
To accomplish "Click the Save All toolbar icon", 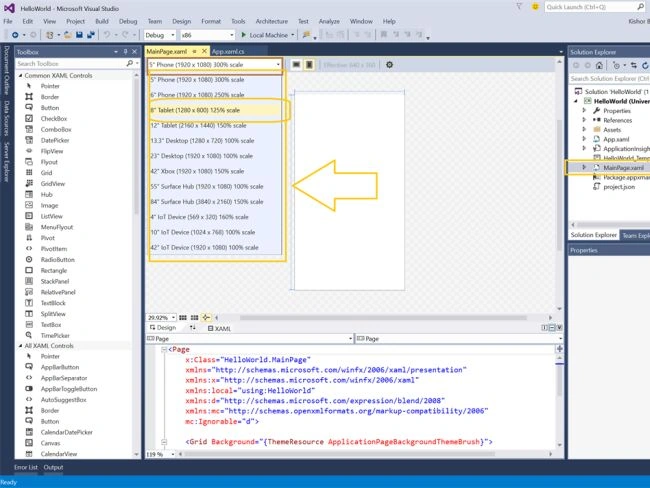I will click(x=90, y=35).
